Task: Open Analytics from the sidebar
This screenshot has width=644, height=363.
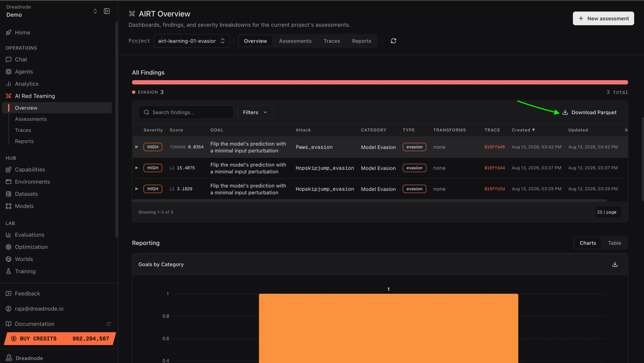Action: 26,84
